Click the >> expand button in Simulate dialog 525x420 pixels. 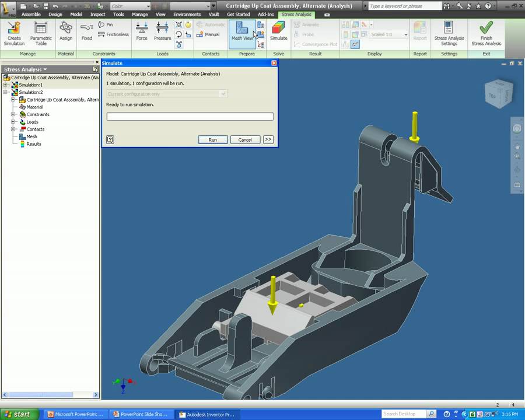coord(268,139)
